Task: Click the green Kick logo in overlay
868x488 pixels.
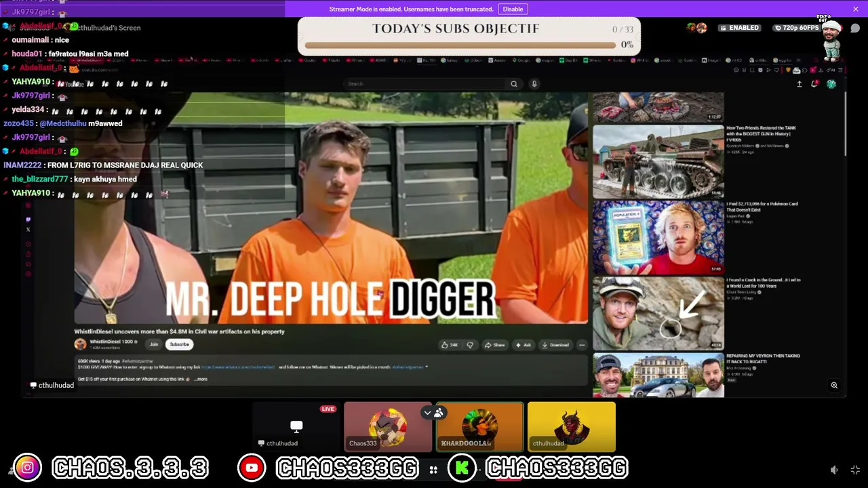Action: tap(462, 468)
